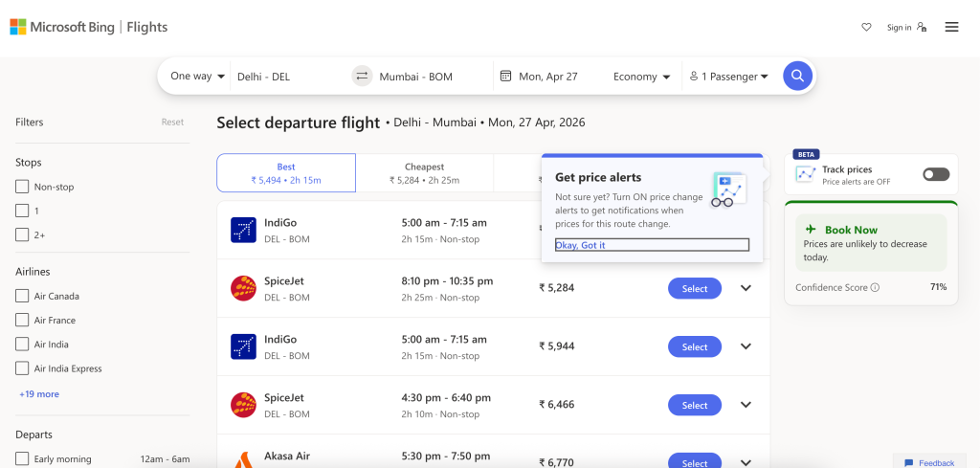Check the Air Canada airline filter
980x468 pixels.
(22, 296)
